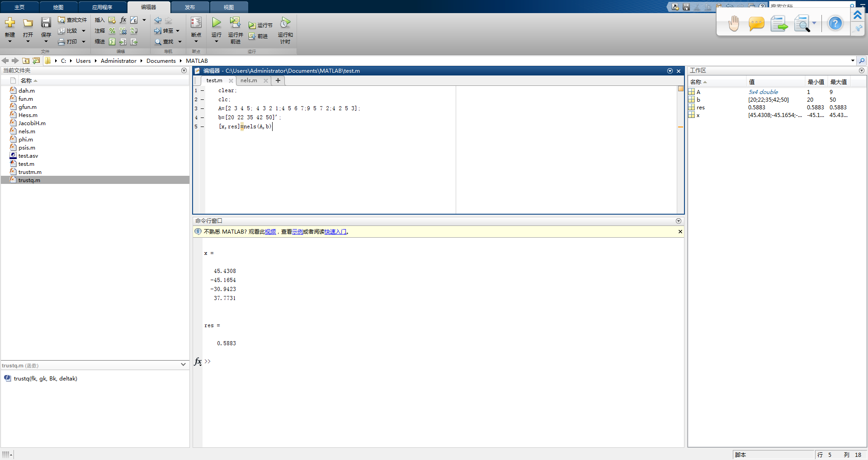Click the 视频 video link in banner
Image resolution: width=868 pixels, height=460 pixels.
click(x=270, y=232)
